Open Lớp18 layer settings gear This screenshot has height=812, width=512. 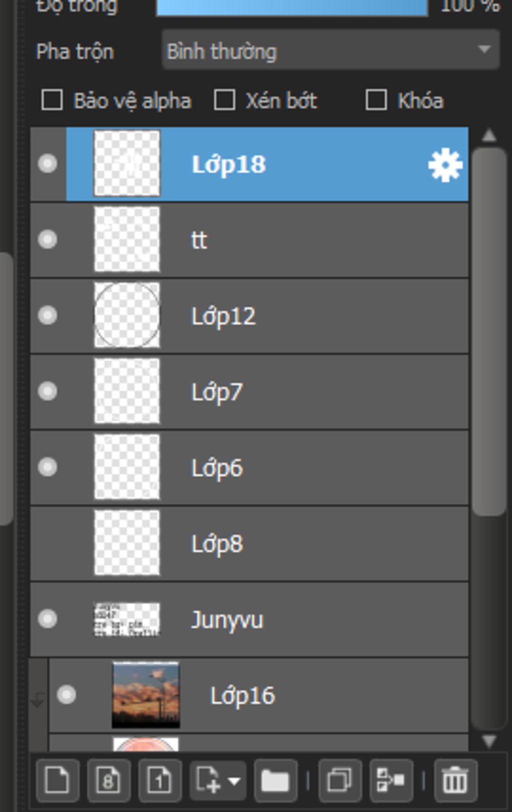click(x=445, y=165)
